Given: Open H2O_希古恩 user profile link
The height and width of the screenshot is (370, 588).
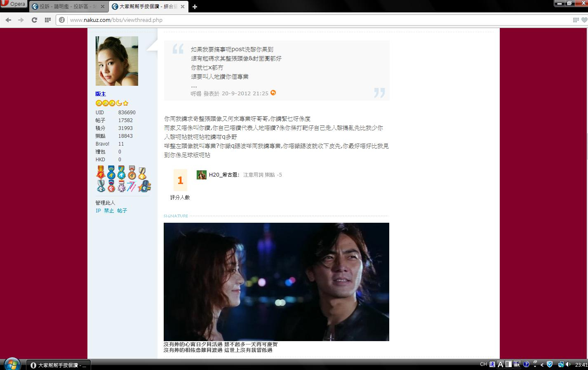Looking at the screenshot, I should (x=223, y=174).
